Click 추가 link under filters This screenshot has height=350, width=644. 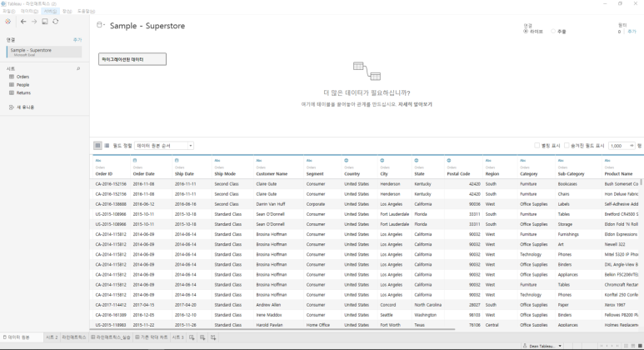point(632,32)
